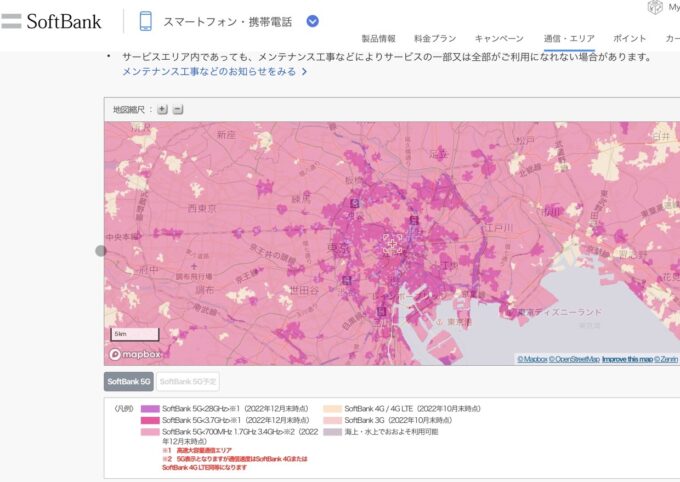Open the キャンペーン menu
Viewport: 680px width, 482px height.
coord(499,39)
